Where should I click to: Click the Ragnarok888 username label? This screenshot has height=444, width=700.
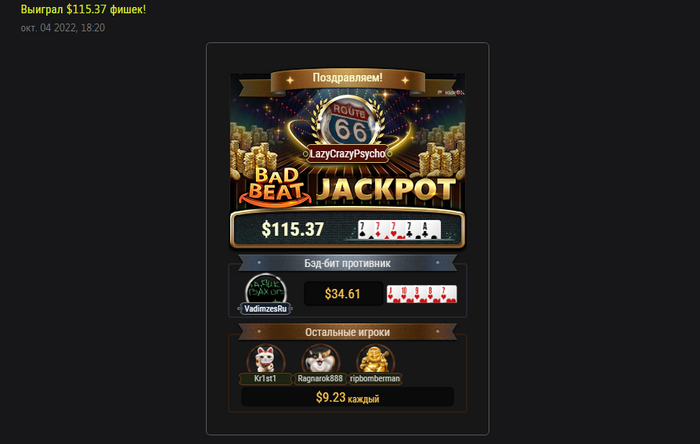[320, 378]
